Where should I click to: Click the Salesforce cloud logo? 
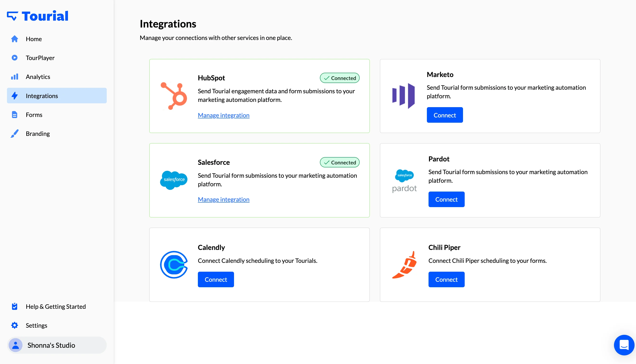[x=174, y=180]
